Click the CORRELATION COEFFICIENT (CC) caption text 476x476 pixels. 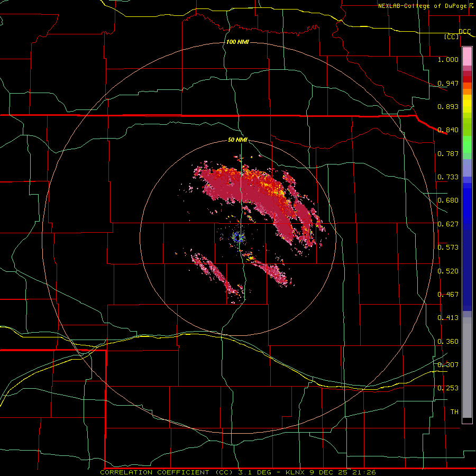[167, 472]
